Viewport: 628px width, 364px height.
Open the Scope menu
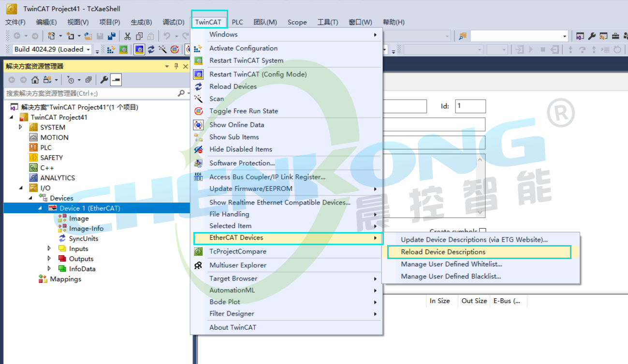click(297, 22)
